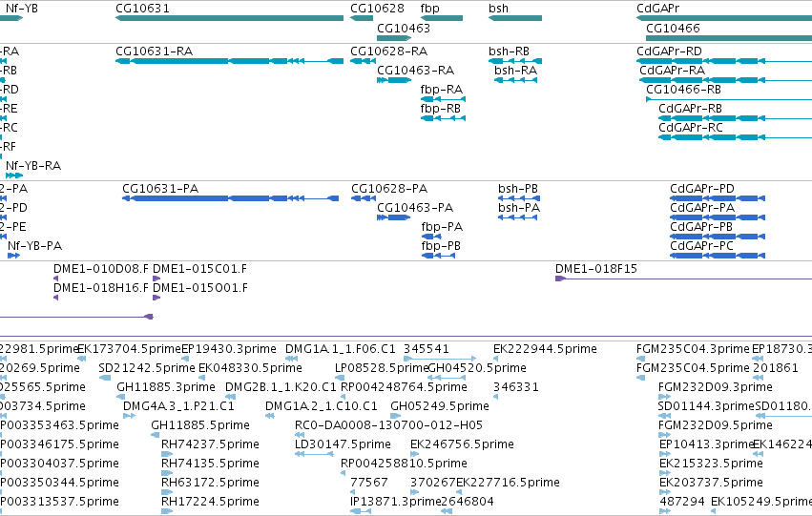
Task: Select transcript CG10463-RA
Action: click(x=394, y=80)
